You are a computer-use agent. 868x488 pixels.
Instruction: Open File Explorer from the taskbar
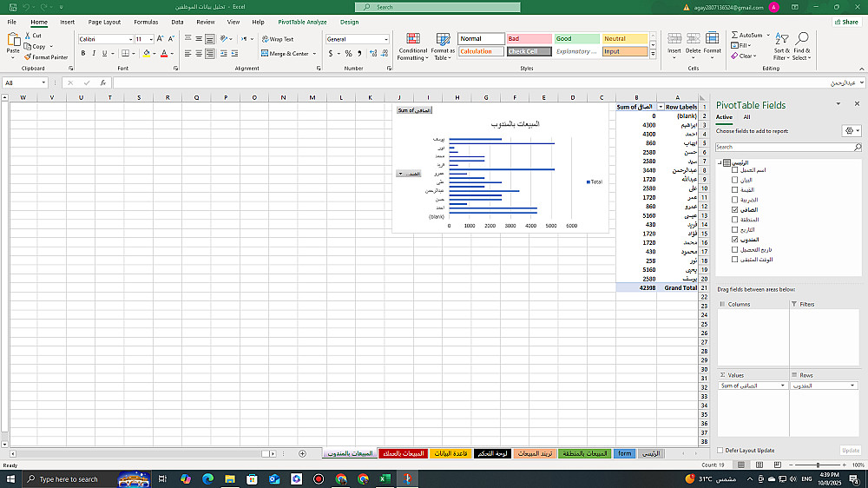pyautogui.click(x=230, y=479)
